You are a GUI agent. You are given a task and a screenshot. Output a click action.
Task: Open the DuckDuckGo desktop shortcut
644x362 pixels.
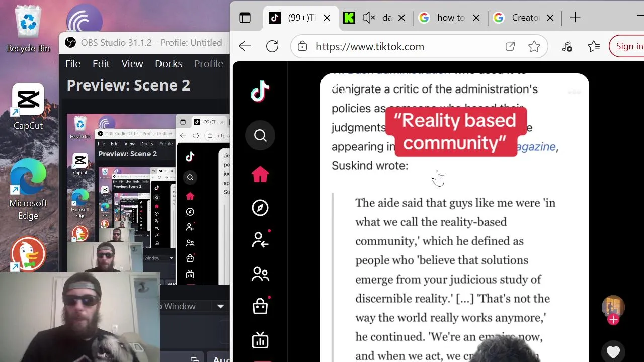pyautogui.click(x=28, y=254)
